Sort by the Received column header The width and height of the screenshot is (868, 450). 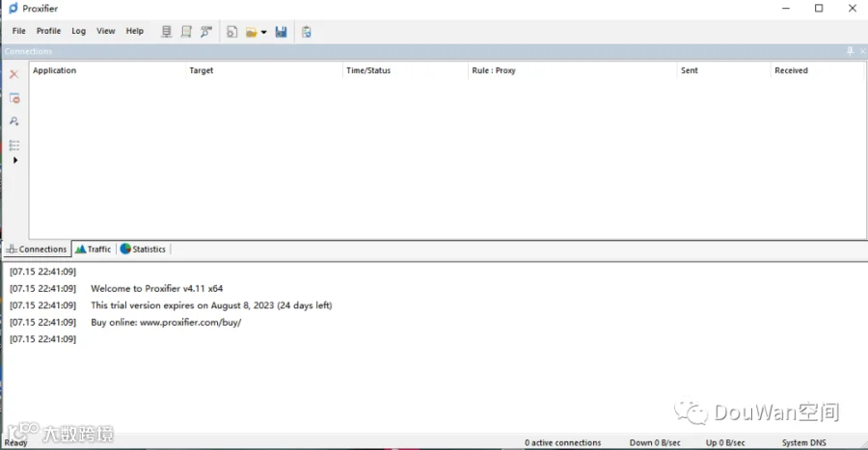click(818, 70)
